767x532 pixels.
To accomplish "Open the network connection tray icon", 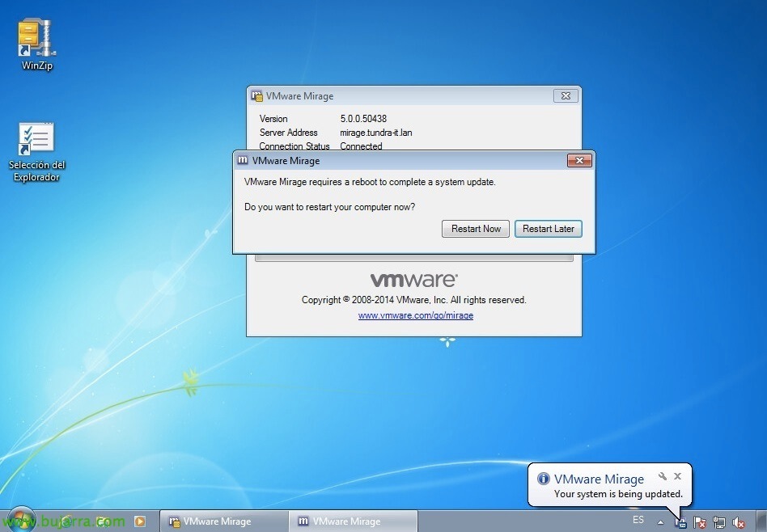I will click(719, 523).
